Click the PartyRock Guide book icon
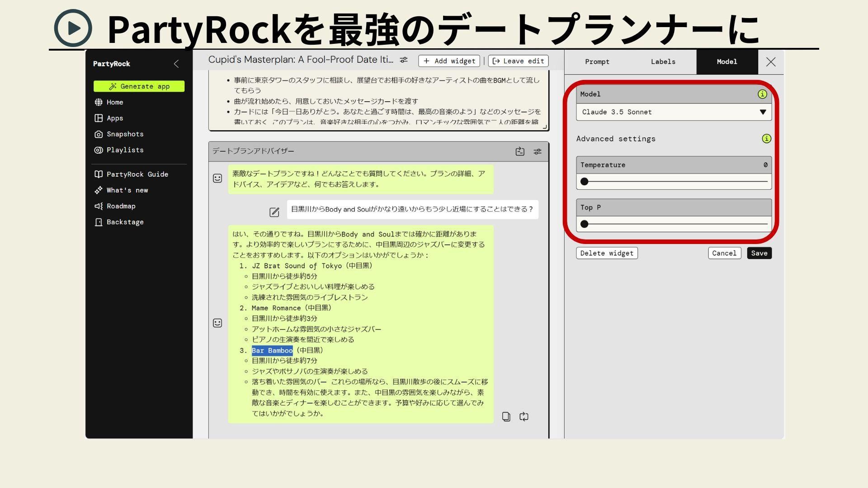The width and height of the screenshot is (868, 488). pyautogui.click(x=99, y=174)
